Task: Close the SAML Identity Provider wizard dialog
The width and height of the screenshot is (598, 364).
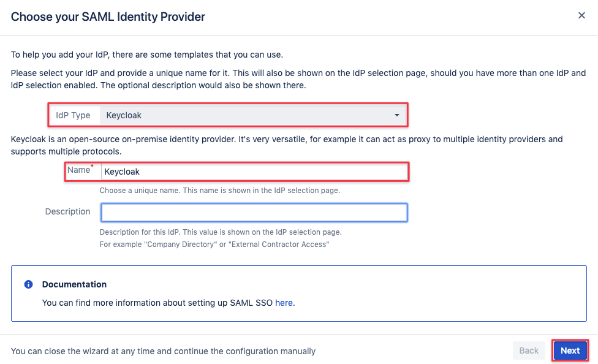Action: click(x=581, y=15)
